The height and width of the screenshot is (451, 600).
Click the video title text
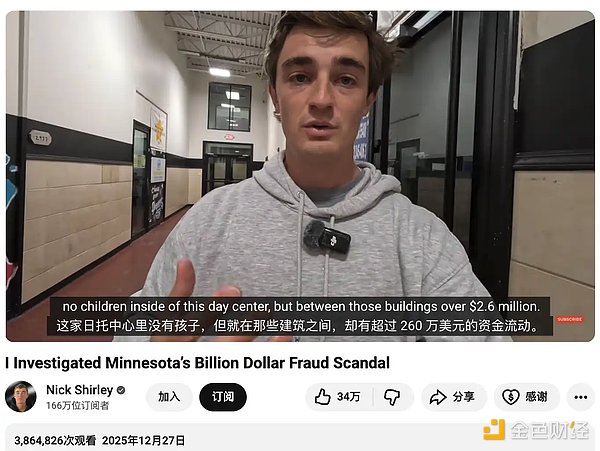pos(198,363)
